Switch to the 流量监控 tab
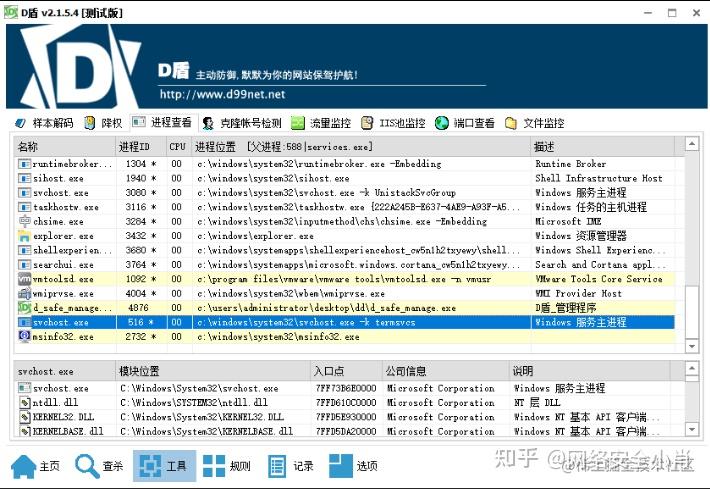This screenshot has width=710, height=489. (321, 123)
